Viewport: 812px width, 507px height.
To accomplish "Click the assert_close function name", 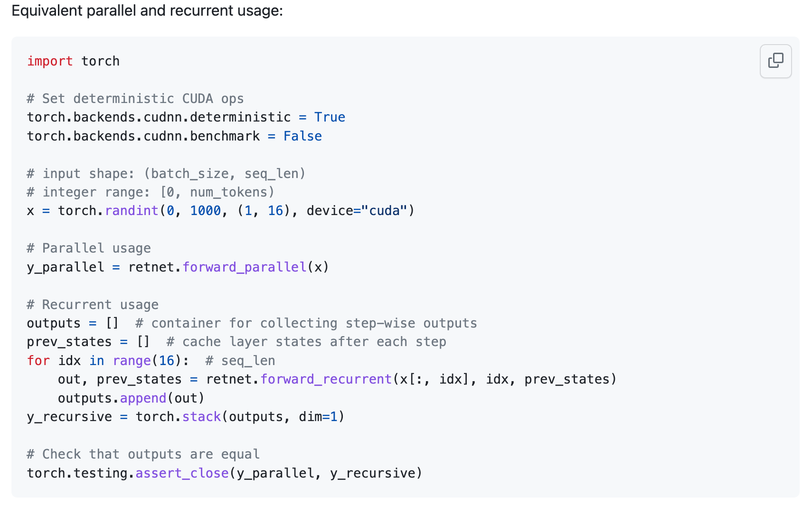I will [181, 473].
